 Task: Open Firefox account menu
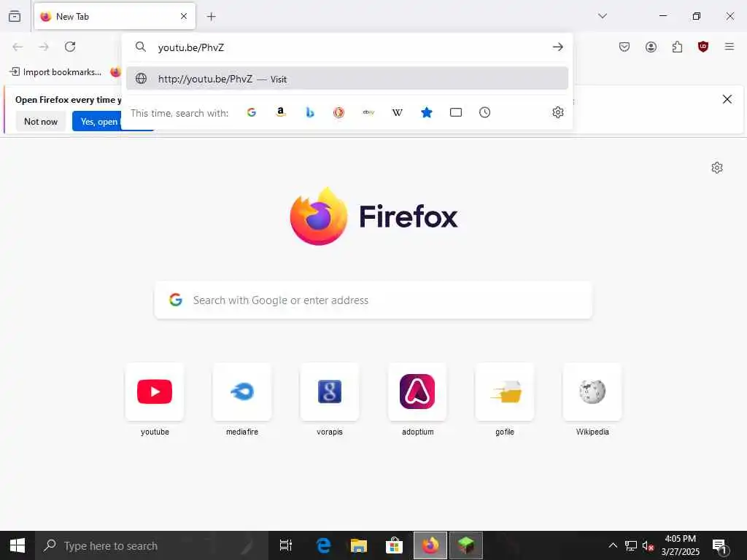[x=651, y=47]
